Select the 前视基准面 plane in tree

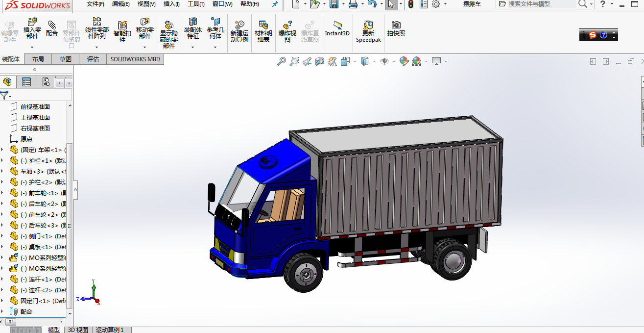pos(35,106)
